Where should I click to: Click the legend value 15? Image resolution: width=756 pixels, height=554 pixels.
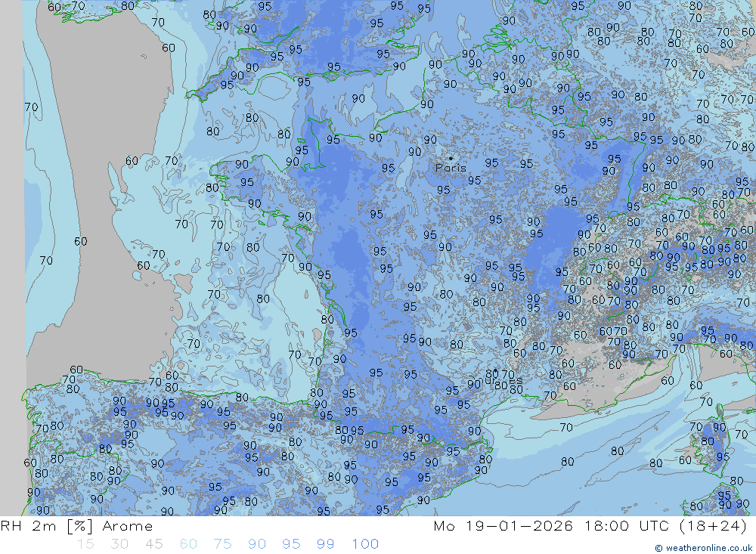tap(85, 544)
